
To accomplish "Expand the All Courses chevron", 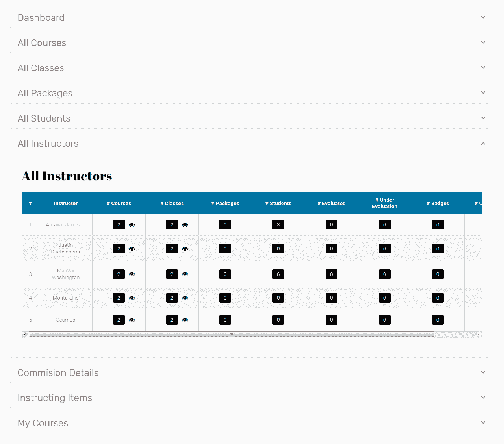I will pyautogui.click(x=483, y=42).
